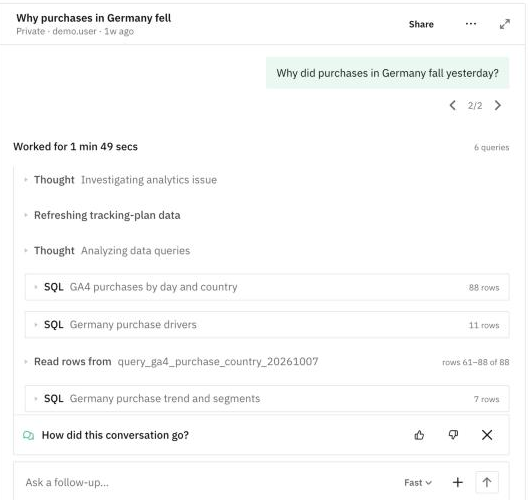Click the '6 queries' label
The height and width of the screenshot is (500, 528).
tap(491, 147)
